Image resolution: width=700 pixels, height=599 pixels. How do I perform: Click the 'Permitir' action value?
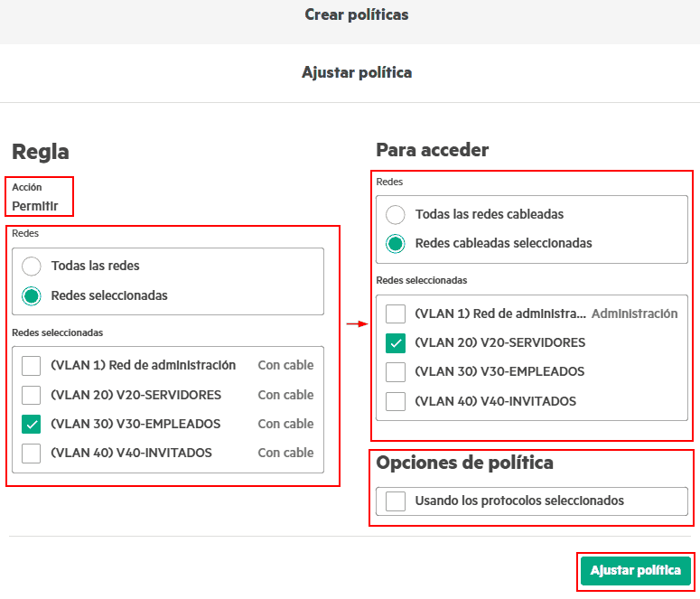pyautogui.click(x=35, y=206)
